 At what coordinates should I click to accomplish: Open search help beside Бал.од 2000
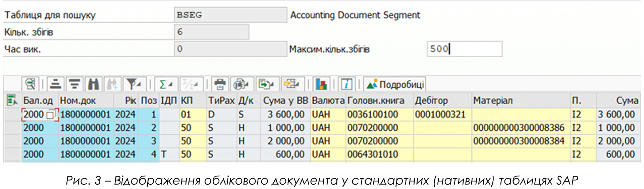[x=51, y=115]
